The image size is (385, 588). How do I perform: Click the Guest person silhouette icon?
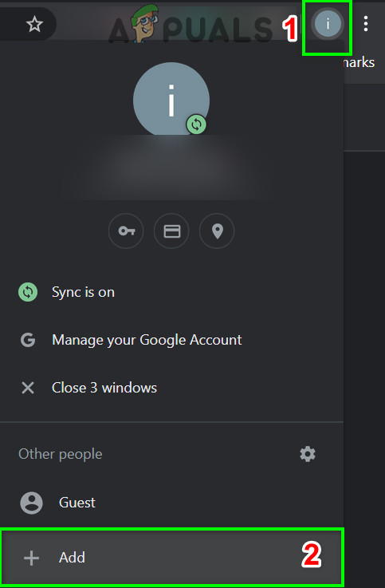point(31,503)
